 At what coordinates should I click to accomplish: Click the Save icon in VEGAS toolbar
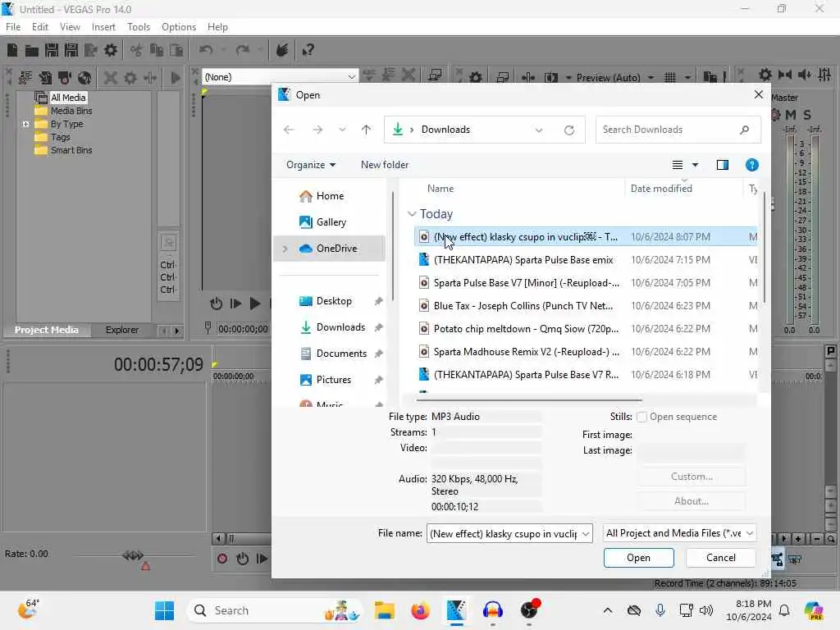point(52,50)
